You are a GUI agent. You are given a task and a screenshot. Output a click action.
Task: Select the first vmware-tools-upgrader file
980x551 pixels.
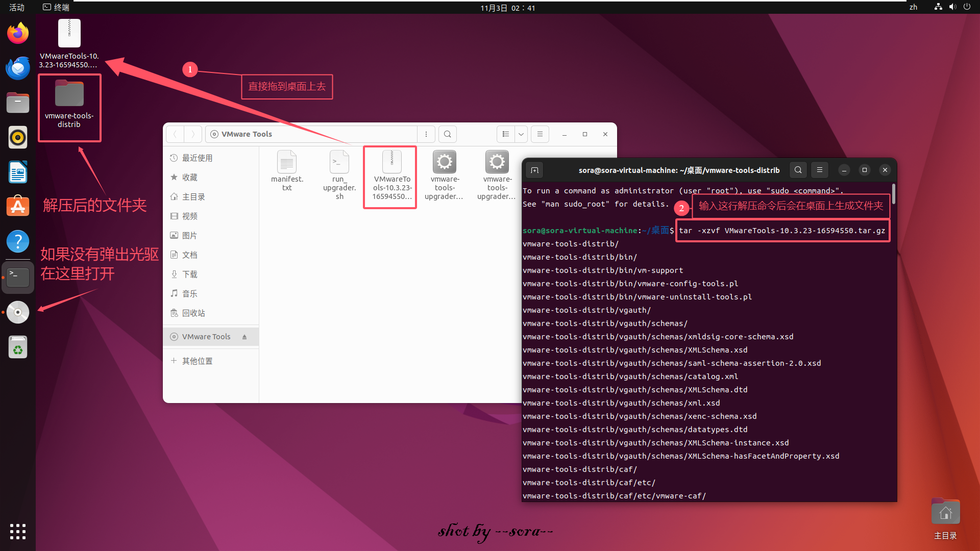(x=445, y=175)
